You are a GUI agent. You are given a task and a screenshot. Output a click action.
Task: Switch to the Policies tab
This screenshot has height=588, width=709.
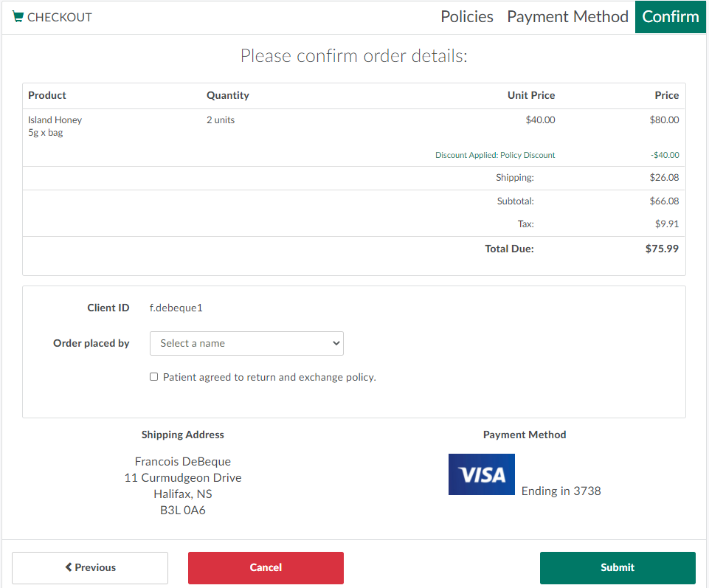466,17
